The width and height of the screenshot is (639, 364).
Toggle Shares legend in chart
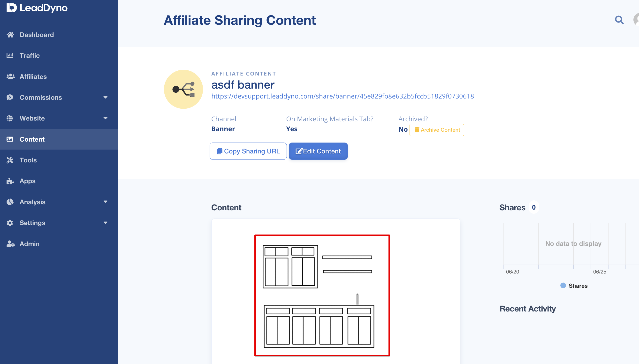coord(574,286)
